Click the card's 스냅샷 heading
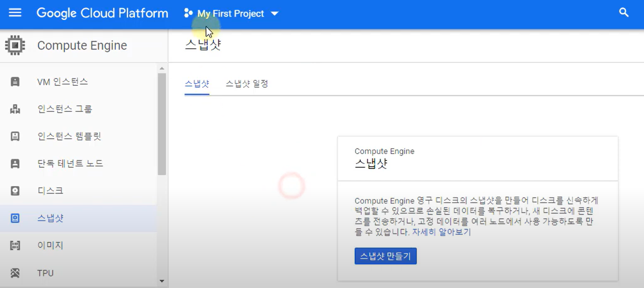Screen dimensions: 644x288 point(371,163)
